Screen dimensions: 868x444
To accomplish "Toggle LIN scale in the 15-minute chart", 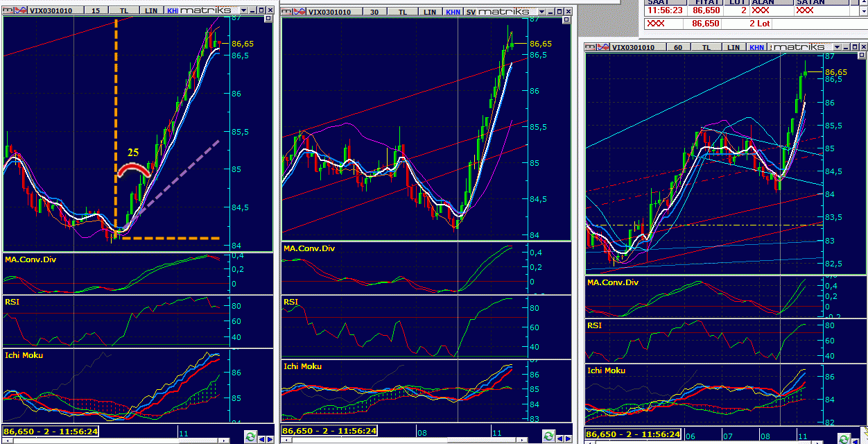I will (150, 11).
